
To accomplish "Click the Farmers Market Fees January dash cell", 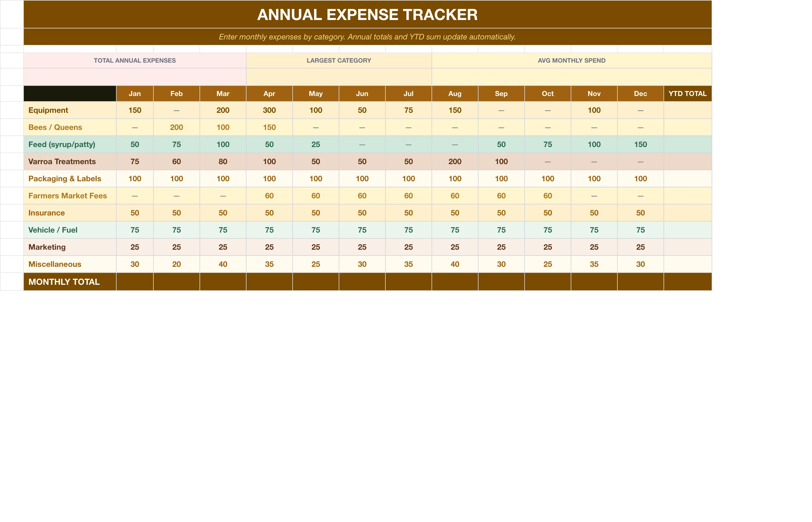I will click(x=135, y=195).
